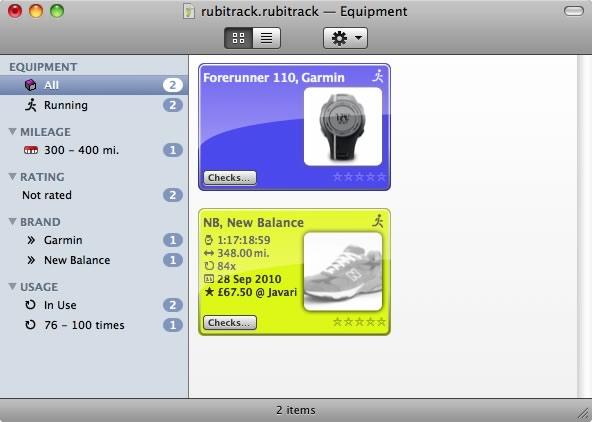This screenshot has height=422, width=592.
Task: Click the 2 items status text
Action: [296, 410]
